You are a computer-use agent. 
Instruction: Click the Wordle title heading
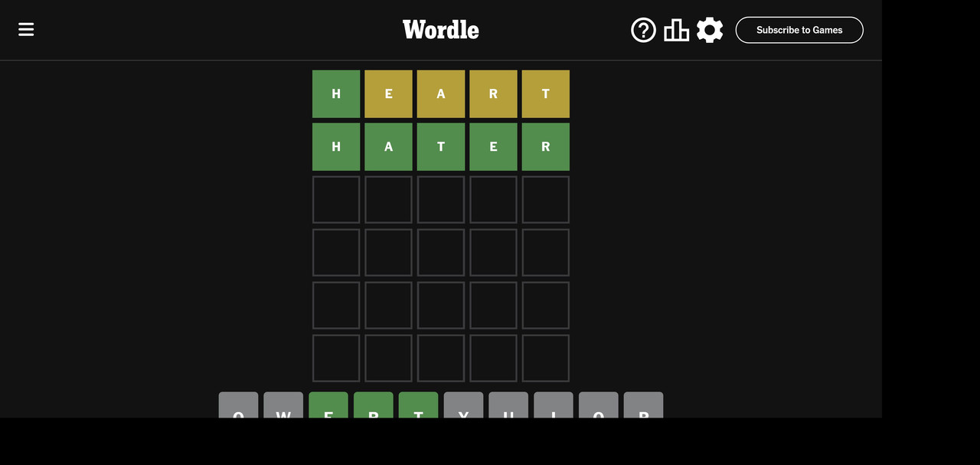[441, 30]
